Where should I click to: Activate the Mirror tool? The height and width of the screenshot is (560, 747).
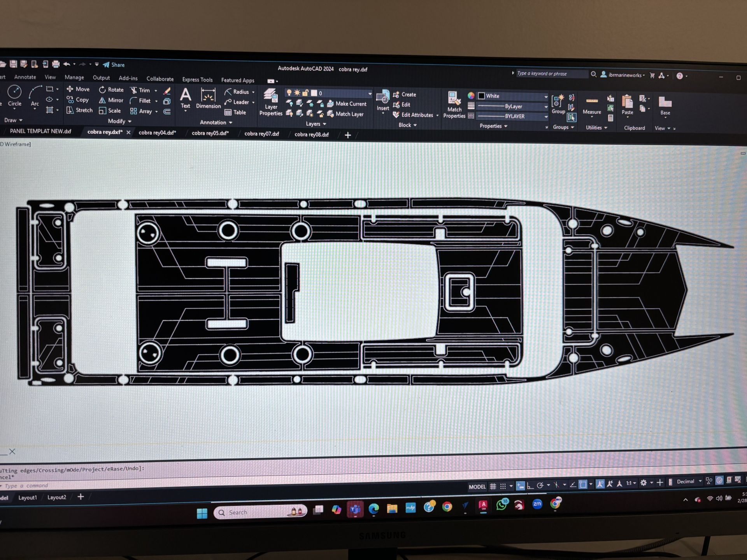(111, 100)
